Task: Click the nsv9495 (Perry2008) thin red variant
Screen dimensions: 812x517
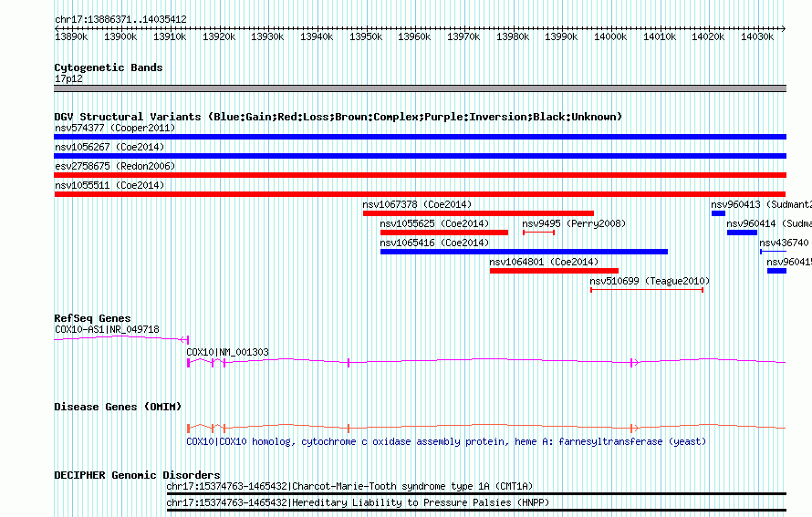Action: point(538,233)
